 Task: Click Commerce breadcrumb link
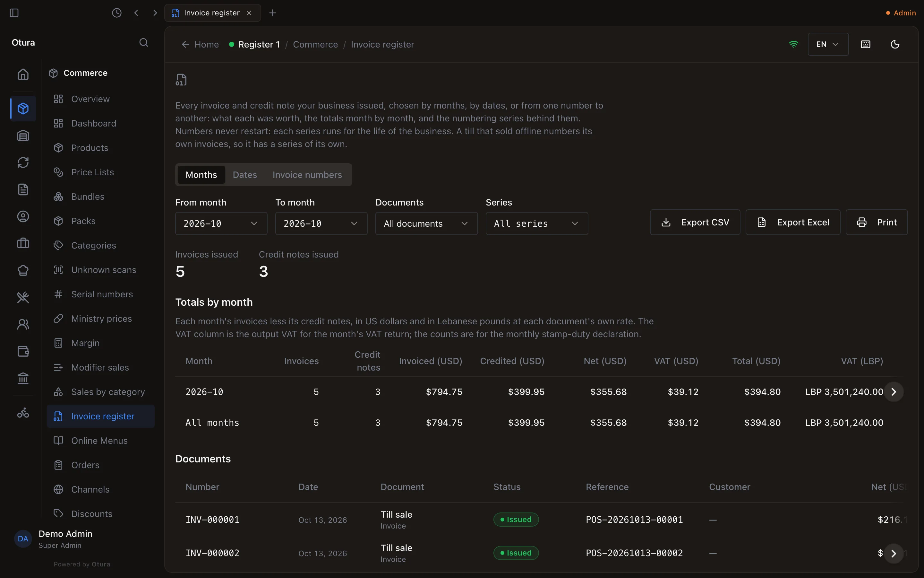point(315,44)
